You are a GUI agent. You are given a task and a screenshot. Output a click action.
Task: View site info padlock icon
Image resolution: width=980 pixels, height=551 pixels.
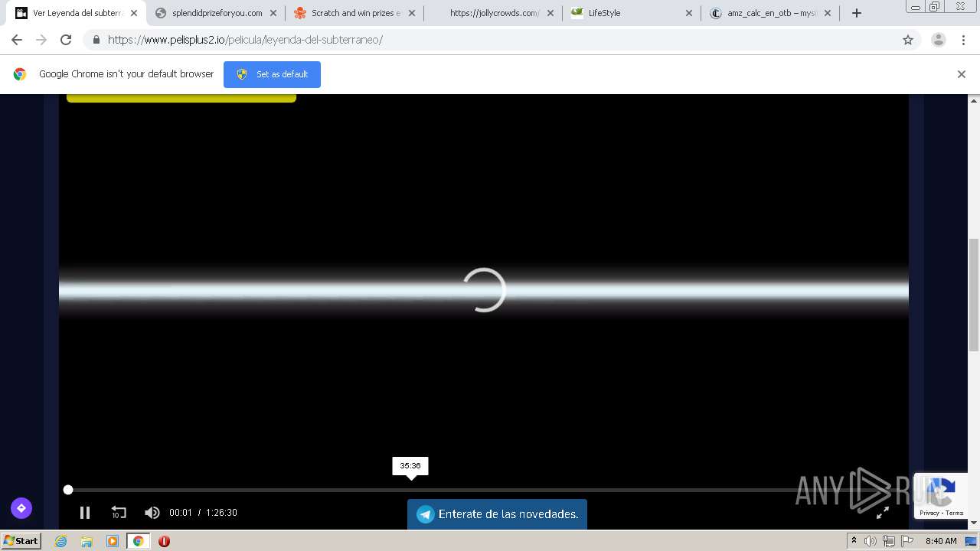[x=96, y=40]
